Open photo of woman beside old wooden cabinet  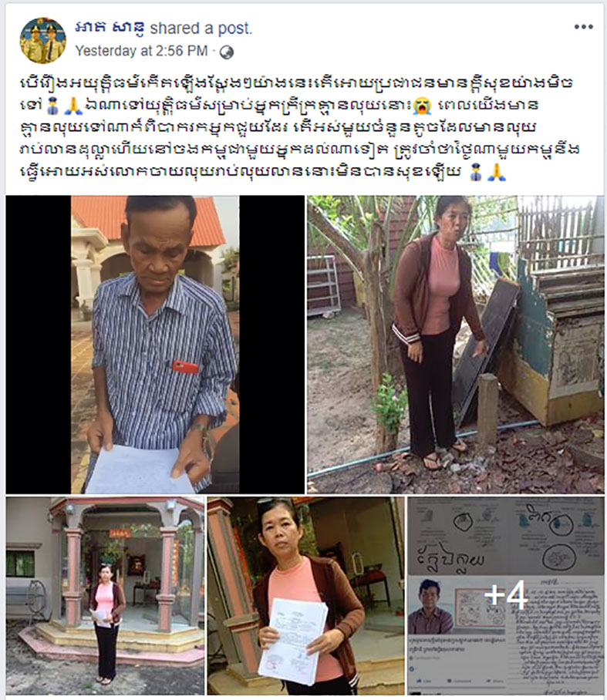(x=455, y=344)
